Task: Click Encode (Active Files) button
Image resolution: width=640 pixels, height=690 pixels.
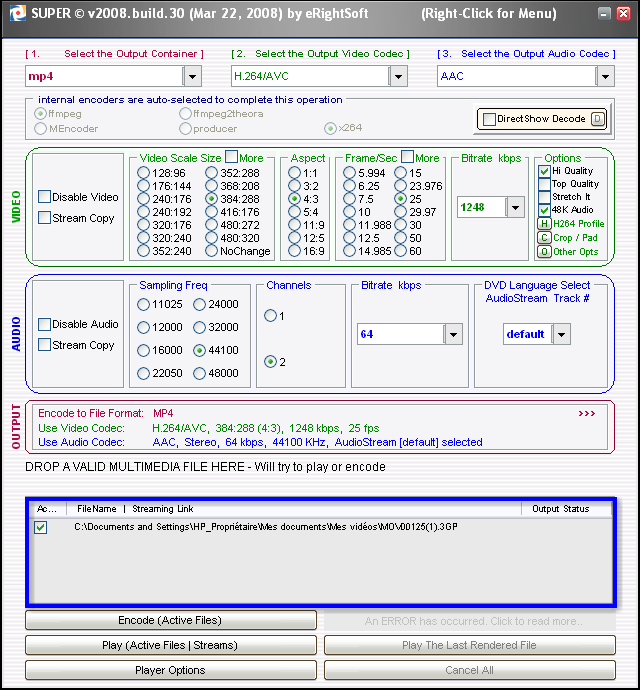Action: [171, 620]
